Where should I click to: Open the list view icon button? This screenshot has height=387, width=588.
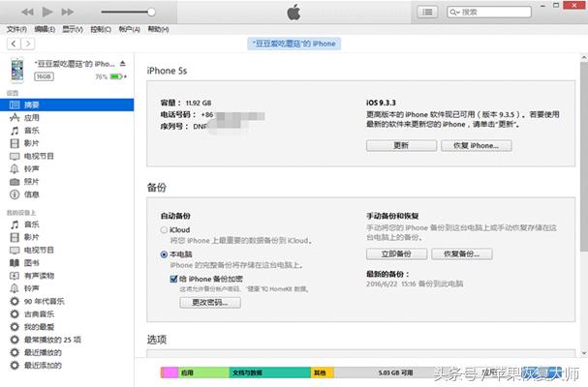(x=427, y=12)
